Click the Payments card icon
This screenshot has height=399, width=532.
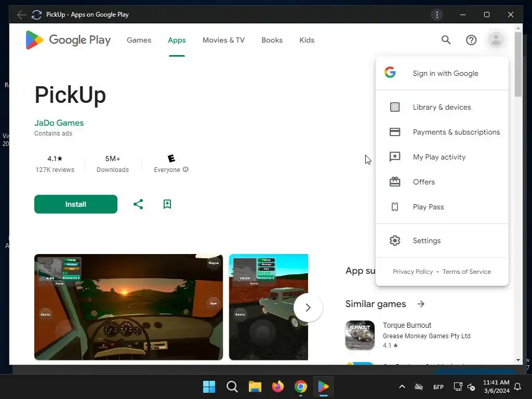[x=395, y=132]
